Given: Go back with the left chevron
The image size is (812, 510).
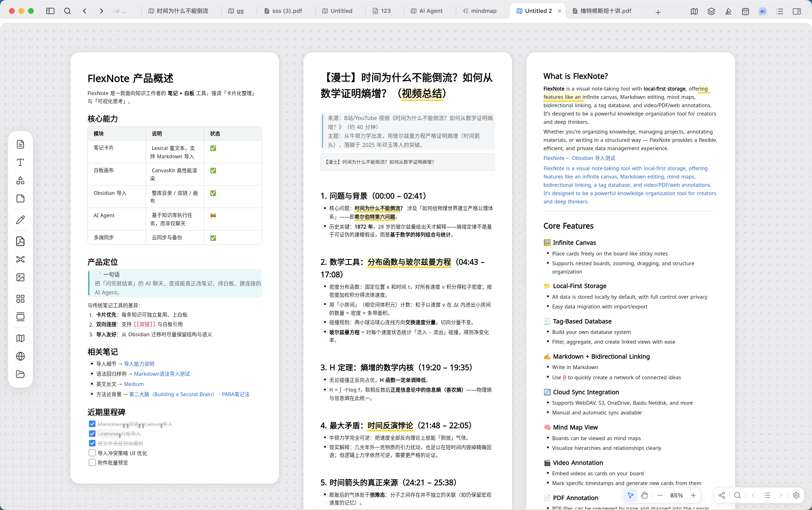Looking at the screenshot, I should (x=85, y=11).
